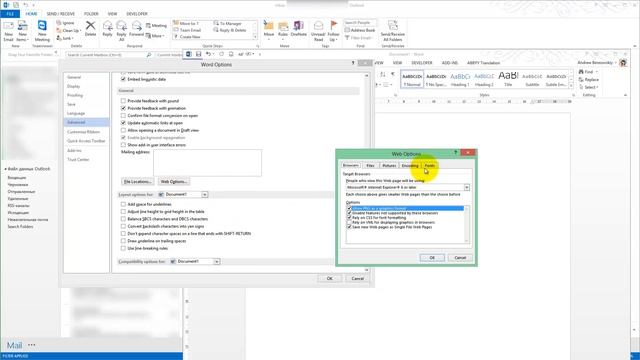The width and height of the screenshot is (640, 360).
Task: Toggle Embed linguistic data checkbox
Action: tap(123, 79)
